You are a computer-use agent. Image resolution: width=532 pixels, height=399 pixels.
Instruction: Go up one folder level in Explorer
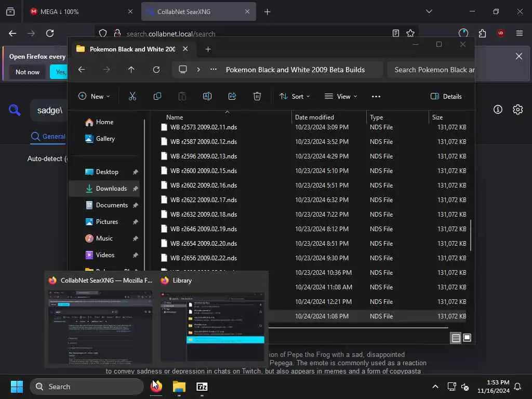[x=131, y=70]
